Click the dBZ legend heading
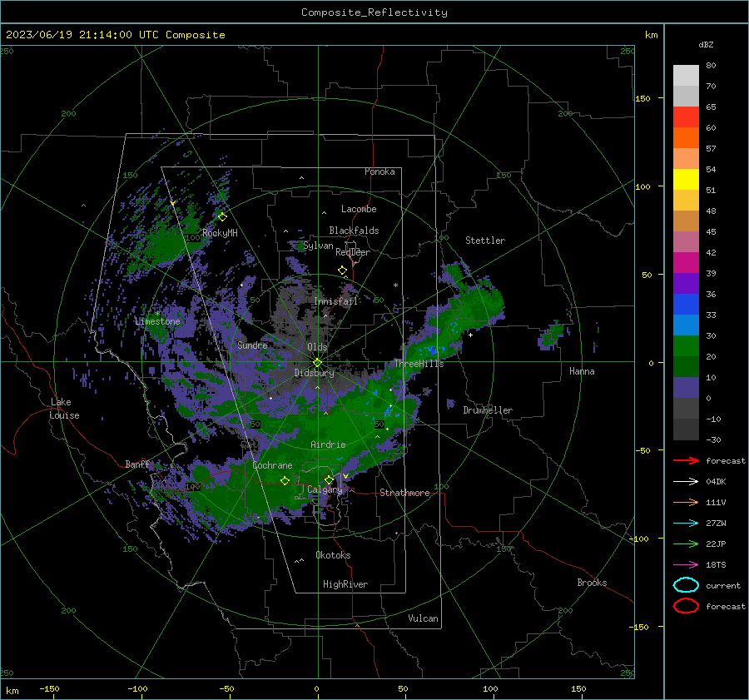Viewport: 749px width, 700px height. point(706,45)
